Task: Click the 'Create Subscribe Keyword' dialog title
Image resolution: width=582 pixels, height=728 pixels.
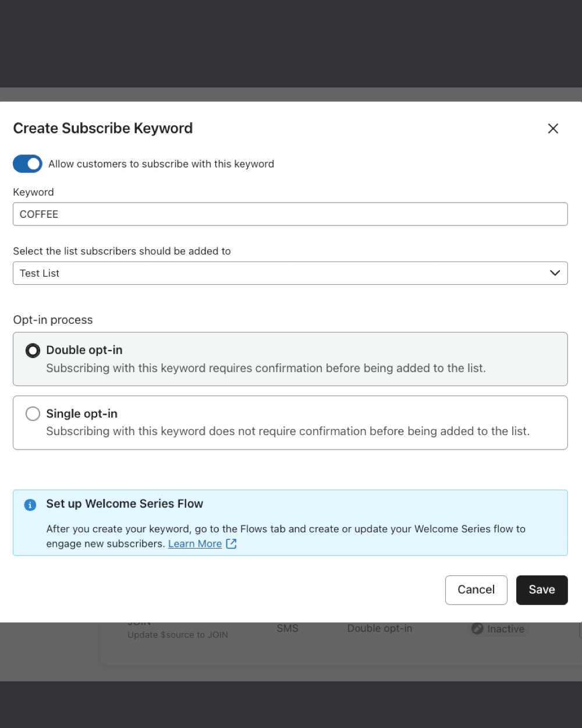Action: [103, 128]
